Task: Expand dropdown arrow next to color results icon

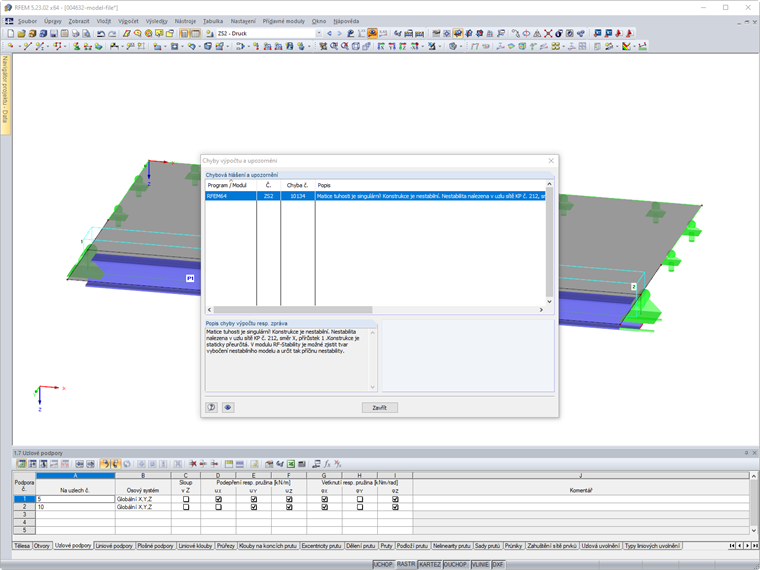Action: point(634,46)
